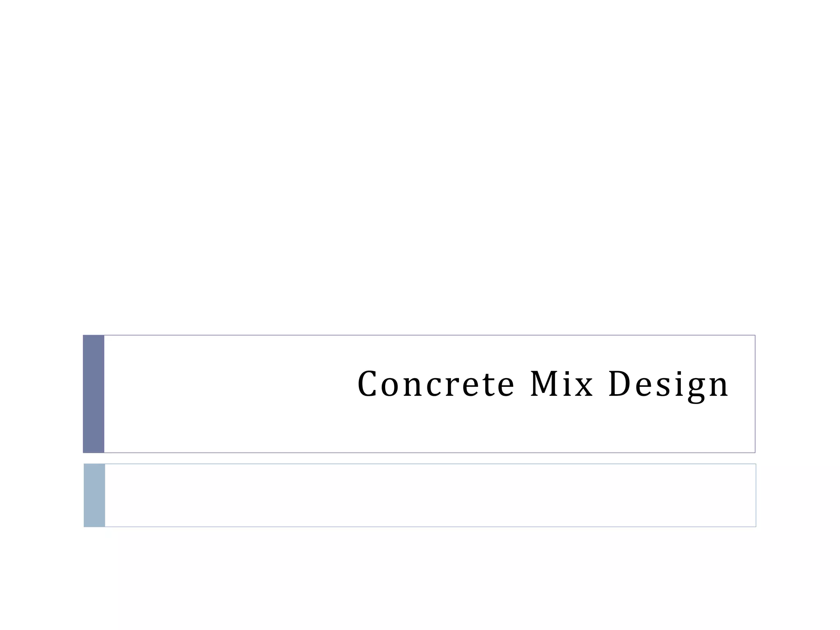This screenshot has width=840, height=630.
Task: Click the word "Mix" in the title
Action: (562, 384)
